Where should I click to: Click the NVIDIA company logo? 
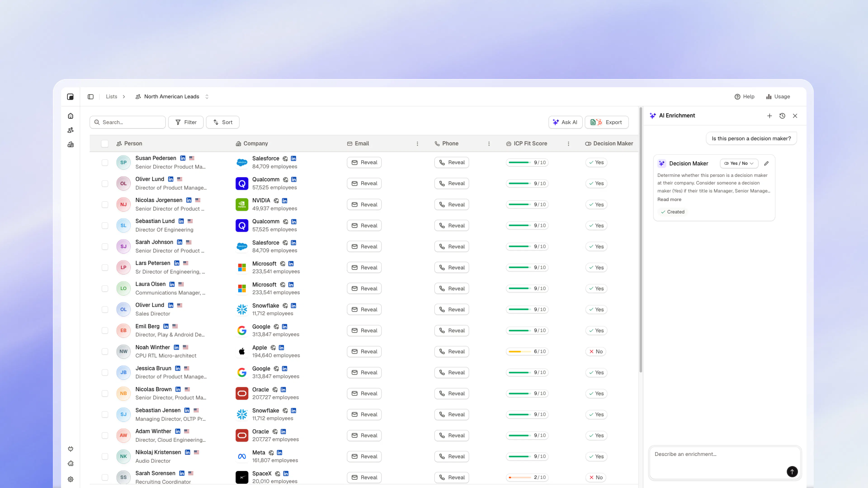(x=242, y=204)
